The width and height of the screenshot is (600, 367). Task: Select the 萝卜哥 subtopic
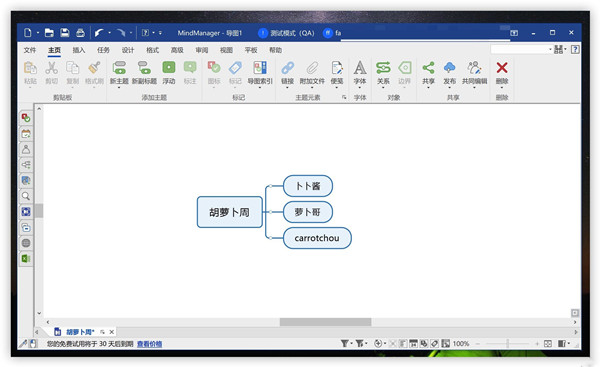pos(308,212)
